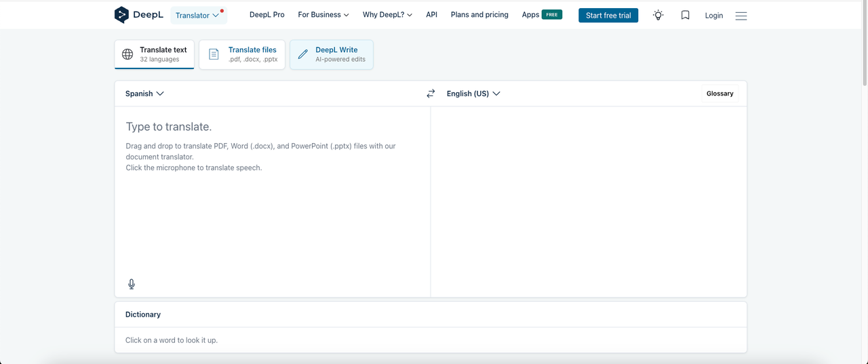Swap source and target languages
Screen dimensions: 868x364
431,94
